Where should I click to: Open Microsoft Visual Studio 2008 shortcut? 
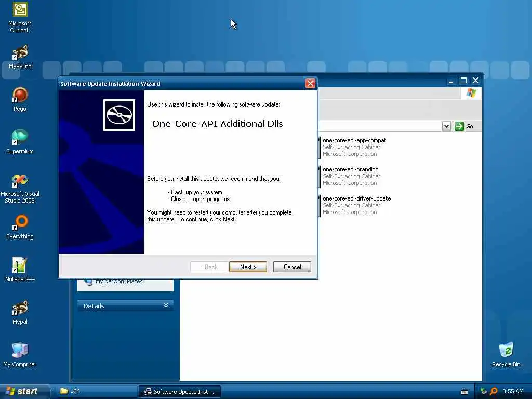click(x=20, y=189)
